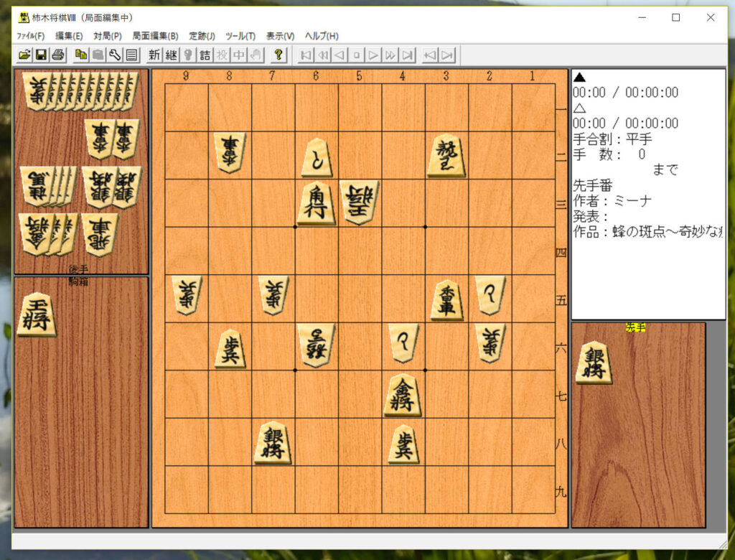Expand the 表示(V) menu
The width and height of the screenshot is (735, 560).
[280, 36]
